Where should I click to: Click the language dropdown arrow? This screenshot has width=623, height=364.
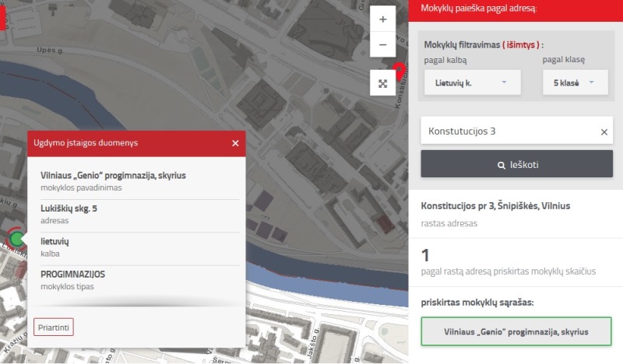[x=504, y=82]
